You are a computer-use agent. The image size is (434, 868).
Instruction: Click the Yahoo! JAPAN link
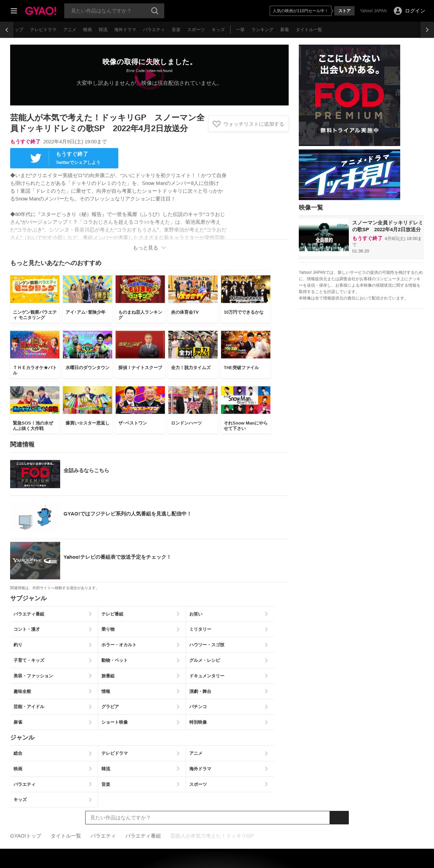373,11
